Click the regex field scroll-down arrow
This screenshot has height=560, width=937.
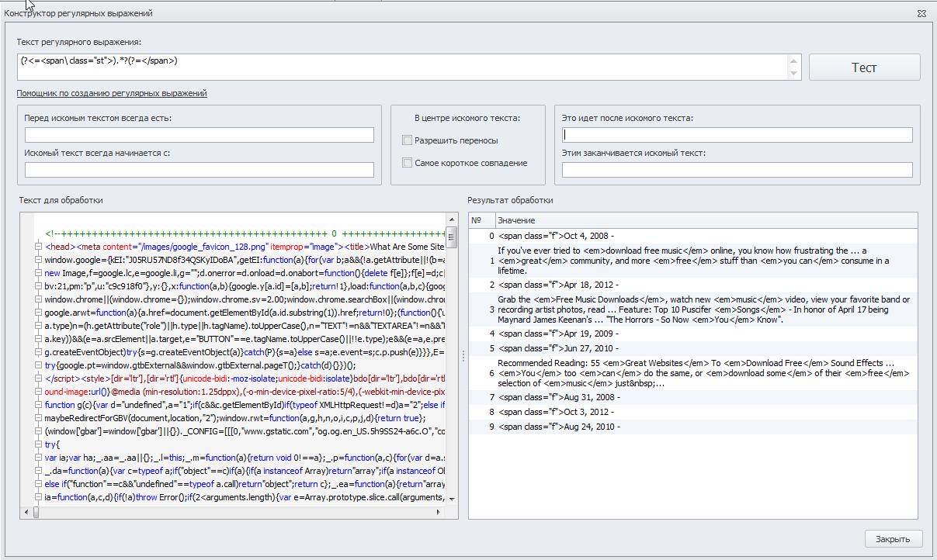coord(794,73)
